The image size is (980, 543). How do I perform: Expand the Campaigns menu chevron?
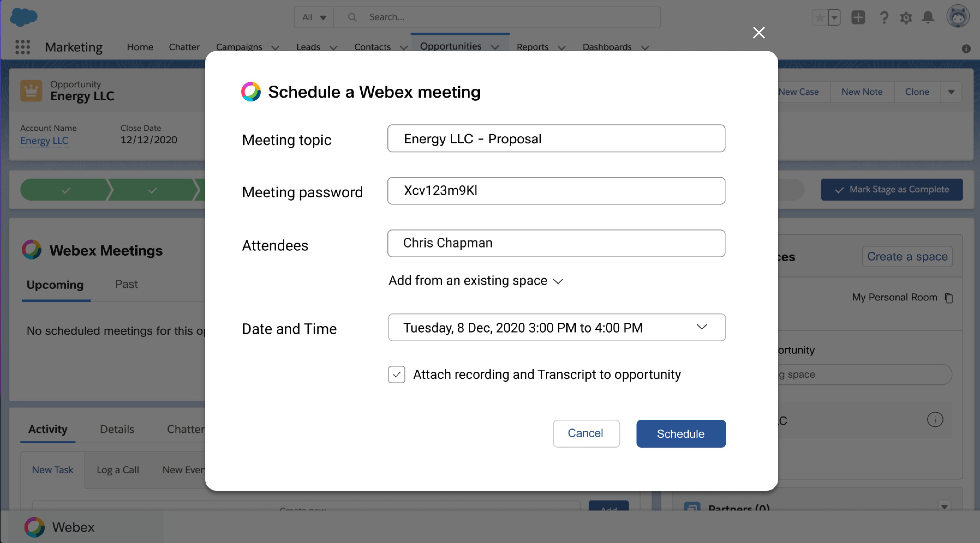276,47
